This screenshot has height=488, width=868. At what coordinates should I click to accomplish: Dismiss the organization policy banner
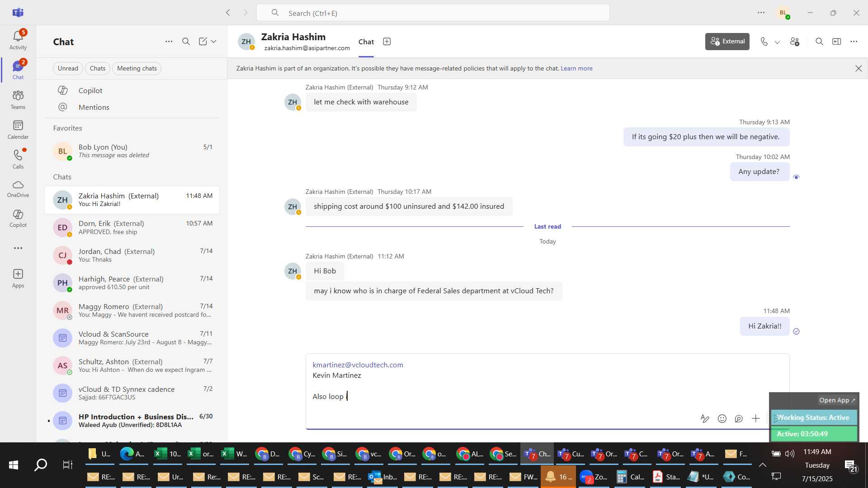(x=859, y=68)
